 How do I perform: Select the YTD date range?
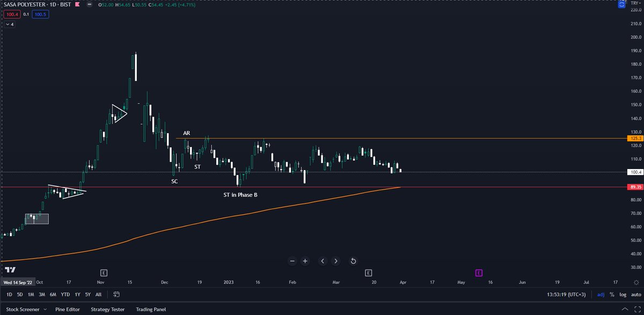pyautogui.click(x=65, y=295)
